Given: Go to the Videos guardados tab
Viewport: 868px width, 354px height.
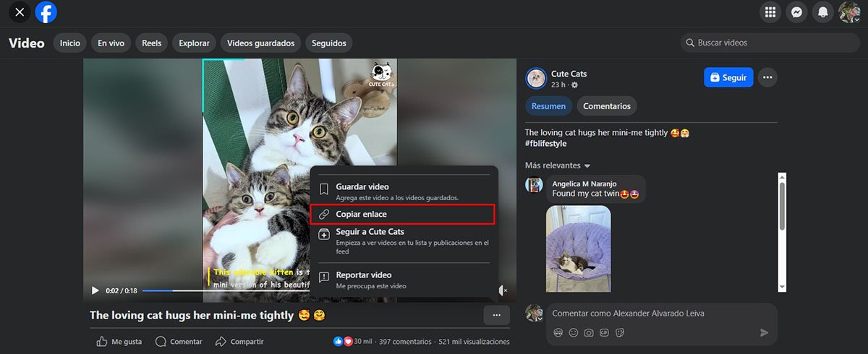Looking at the screenshot, I should (261, 43).
